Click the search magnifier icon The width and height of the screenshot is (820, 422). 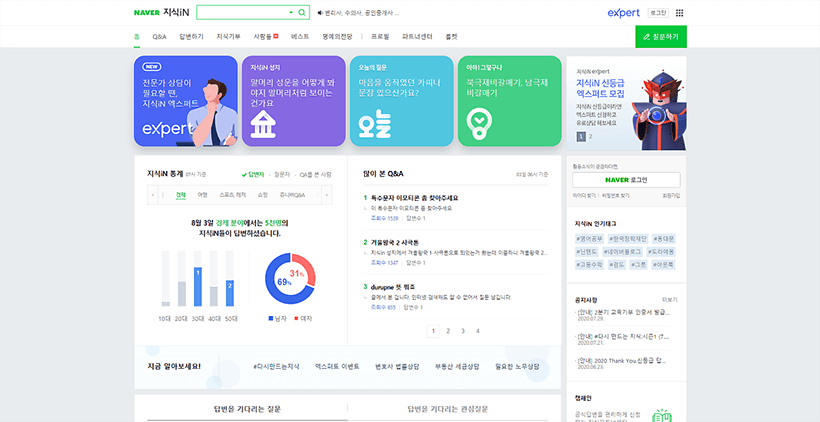click(302, 13)
